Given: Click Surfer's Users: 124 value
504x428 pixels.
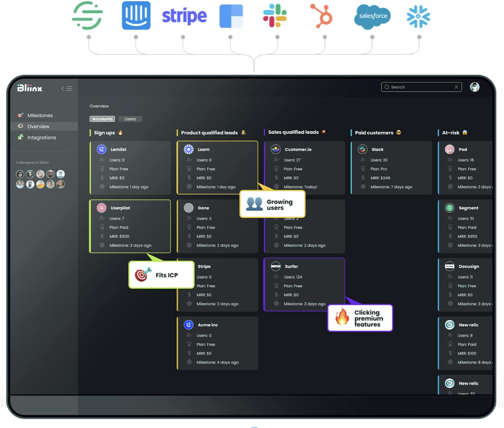Looking at the screenshot, I should coord(293,277).
